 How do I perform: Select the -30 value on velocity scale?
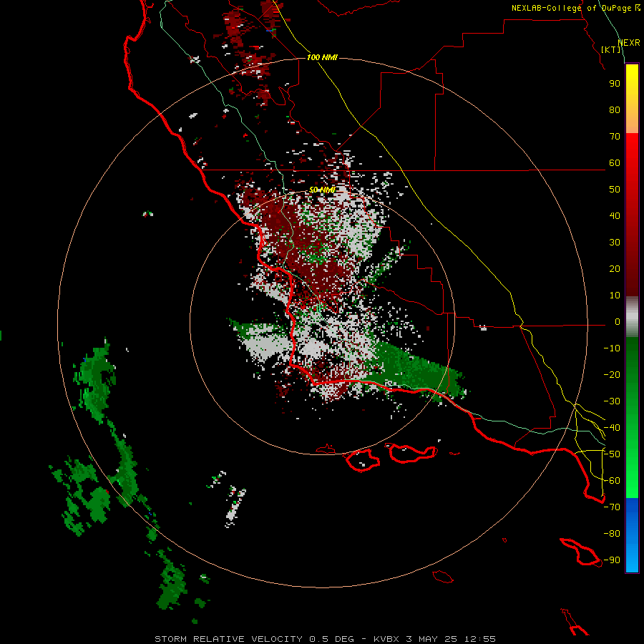pyautogui.click(x=612, y=401)
